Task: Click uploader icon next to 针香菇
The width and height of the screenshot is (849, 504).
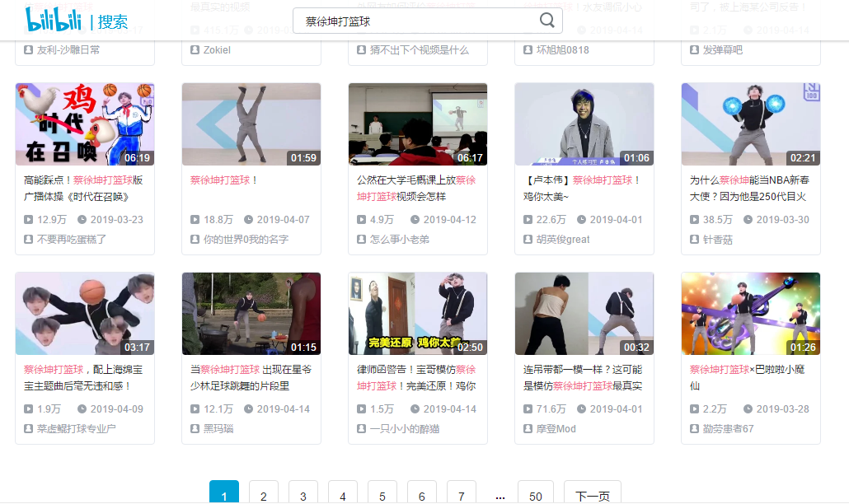Action: pyautogui.click(x=695, y=239)
